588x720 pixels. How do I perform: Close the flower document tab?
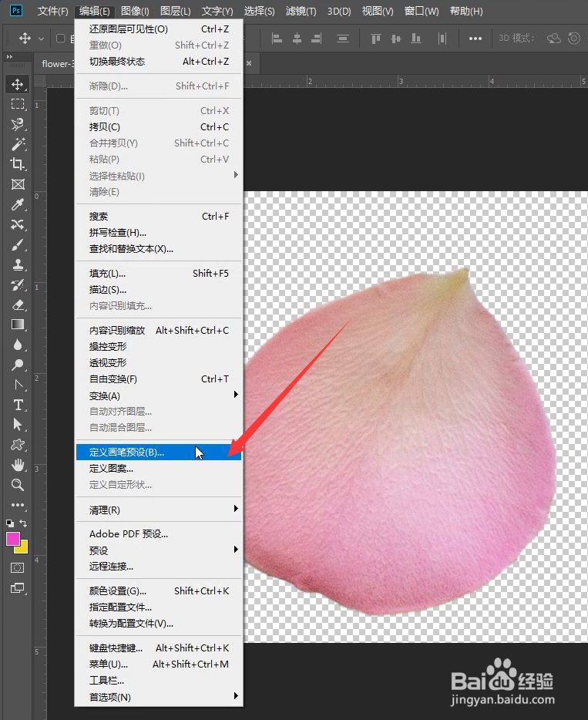(x=249, y=63)
